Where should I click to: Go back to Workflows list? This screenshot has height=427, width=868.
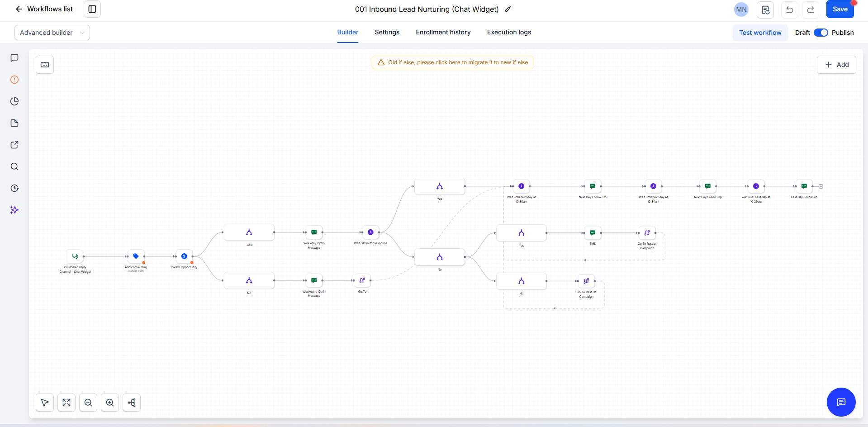(44, 9)
